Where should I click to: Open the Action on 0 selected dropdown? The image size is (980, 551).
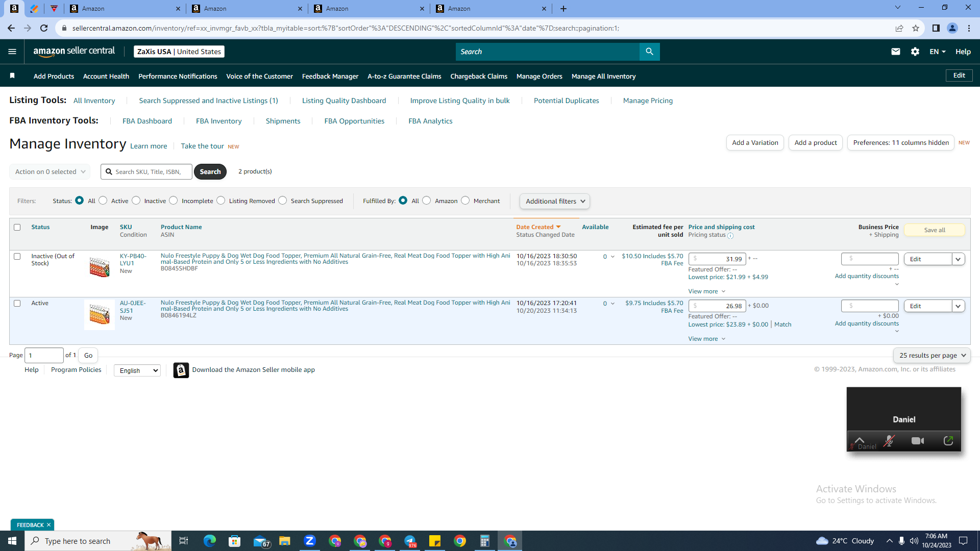[50, 172]
